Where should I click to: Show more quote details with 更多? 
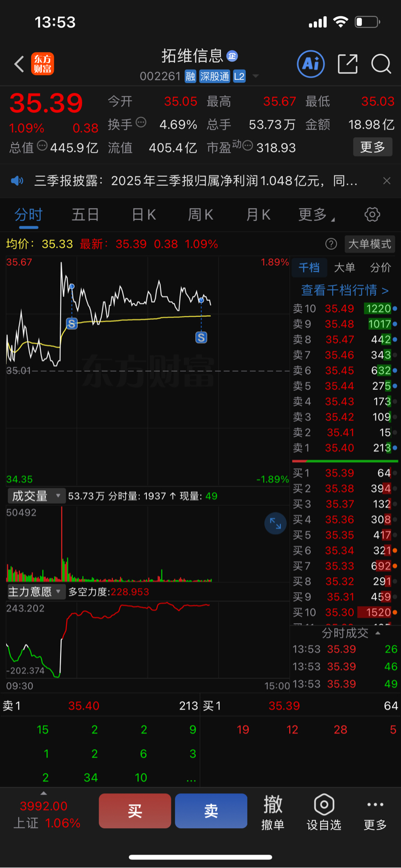coord(373,147)
